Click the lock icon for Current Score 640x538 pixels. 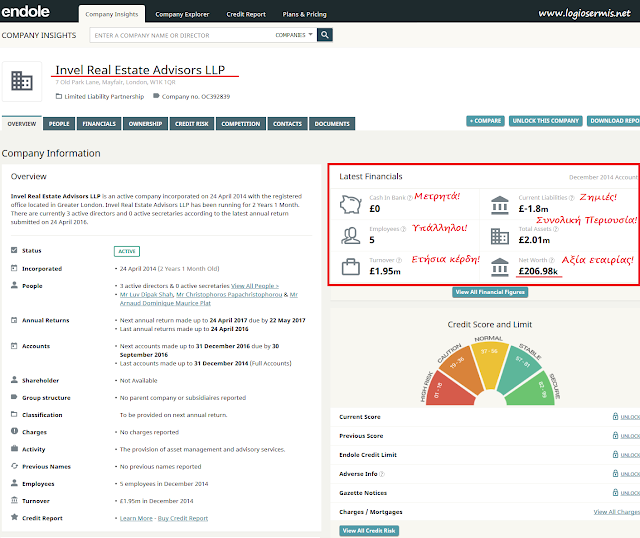click(615, 416)
